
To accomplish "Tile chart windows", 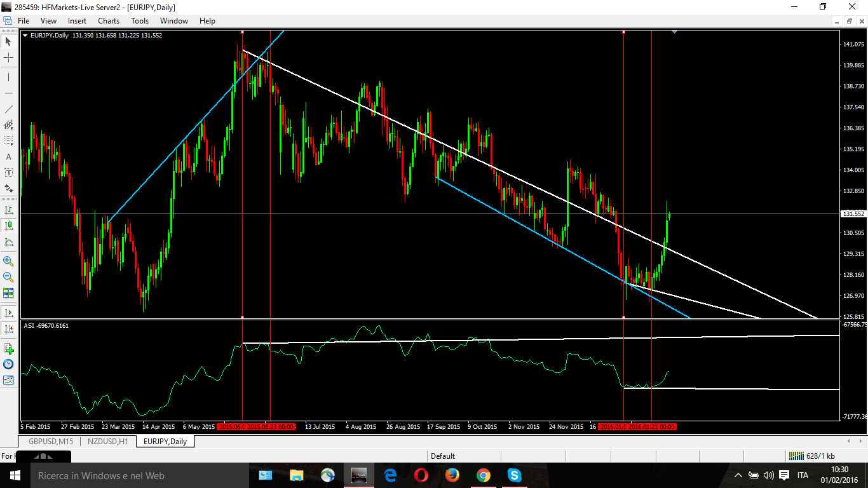I will (8, 293).
